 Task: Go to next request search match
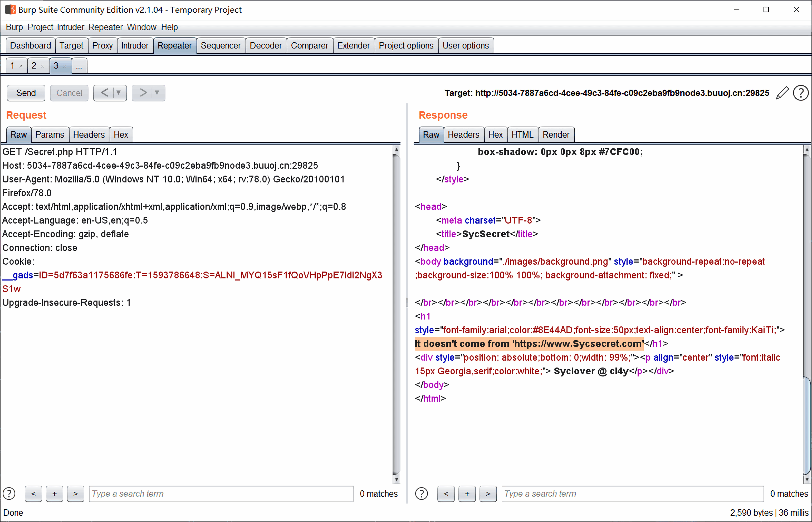click(76, 494)
